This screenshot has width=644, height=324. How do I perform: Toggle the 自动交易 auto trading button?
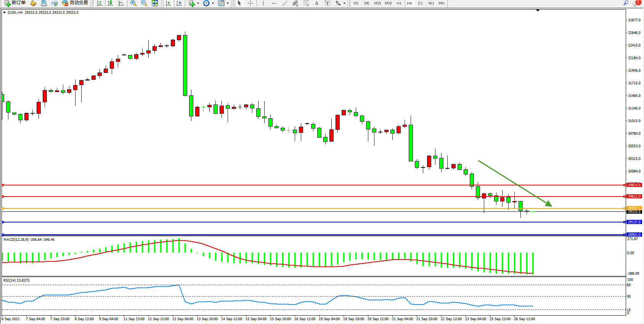point(75,3)
